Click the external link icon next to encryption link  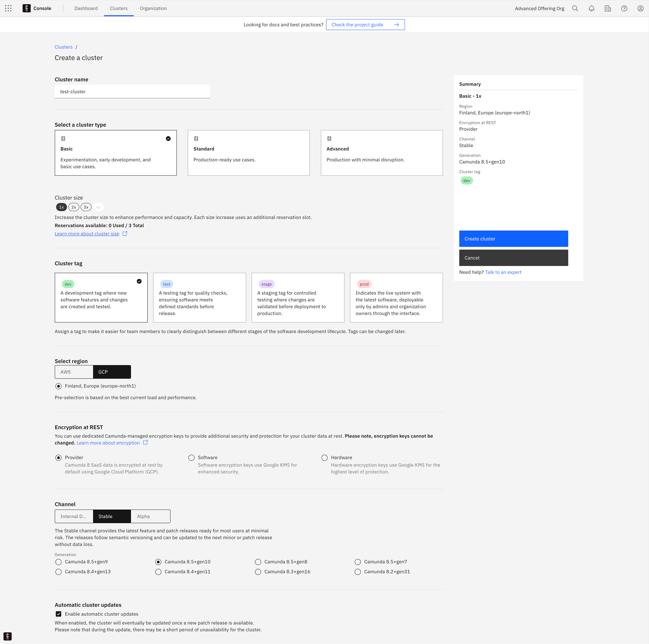click(x=145, y=442)
